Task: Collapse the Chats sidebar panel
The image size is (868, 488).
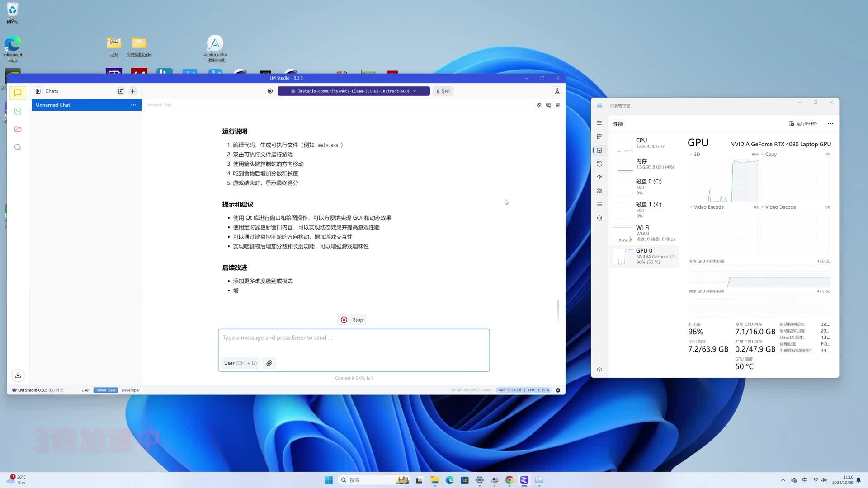Action: (38, 91)
